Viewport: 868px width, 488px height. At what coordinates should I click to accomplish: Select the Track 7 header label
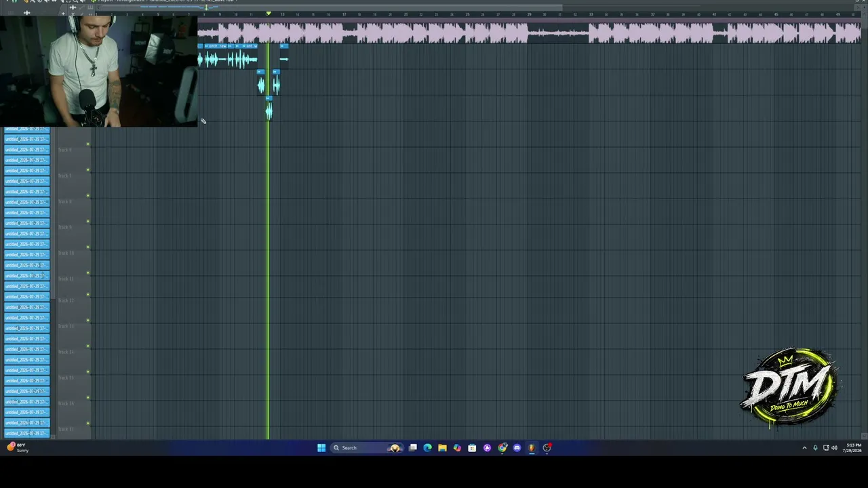(x=64, y=176)
